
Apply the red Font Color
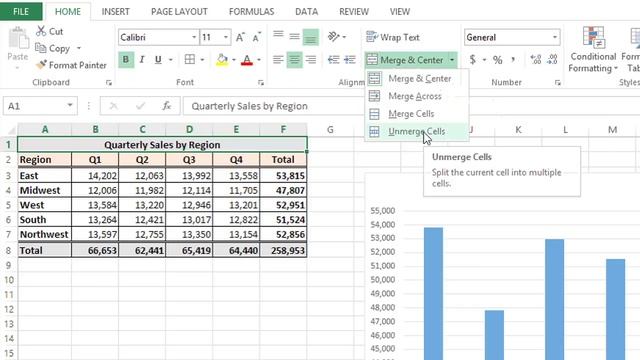click(x=247, y=60)
